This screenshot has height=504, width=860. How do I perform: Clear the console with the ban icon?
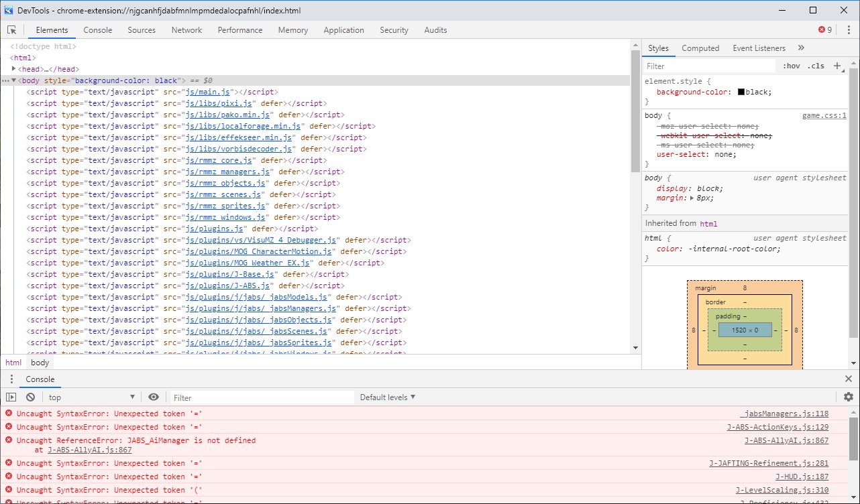tap(30, 397)
